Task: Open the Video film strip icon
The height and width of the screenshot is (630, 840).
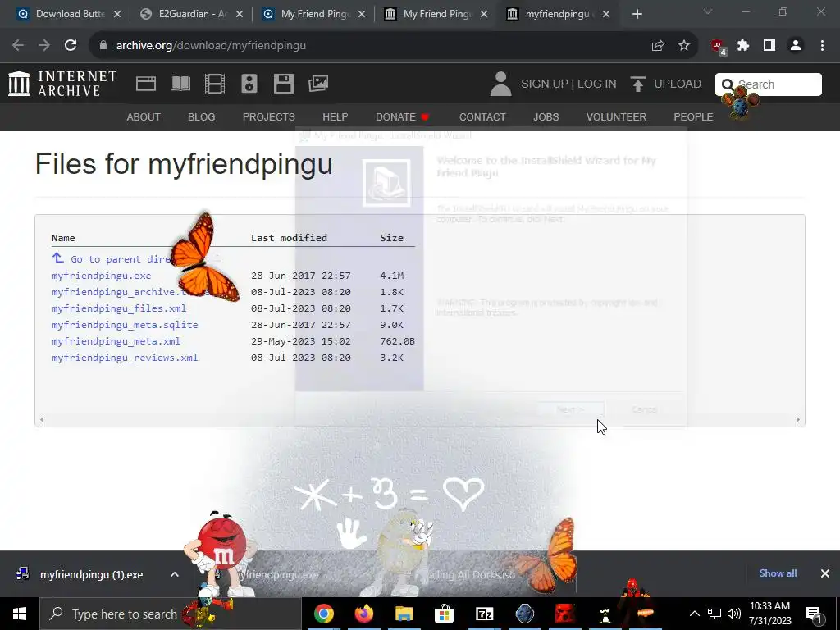Action: 215,84
